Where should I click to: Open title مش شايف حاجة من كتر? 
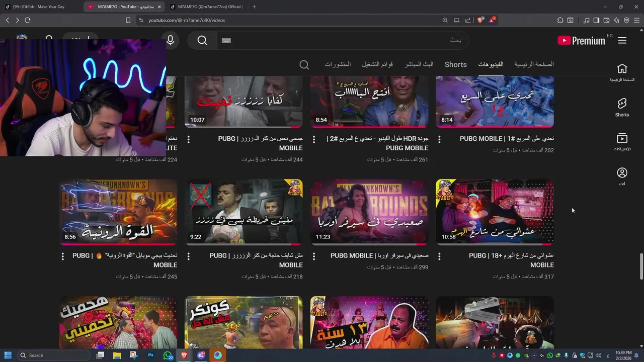click(256, 260)
